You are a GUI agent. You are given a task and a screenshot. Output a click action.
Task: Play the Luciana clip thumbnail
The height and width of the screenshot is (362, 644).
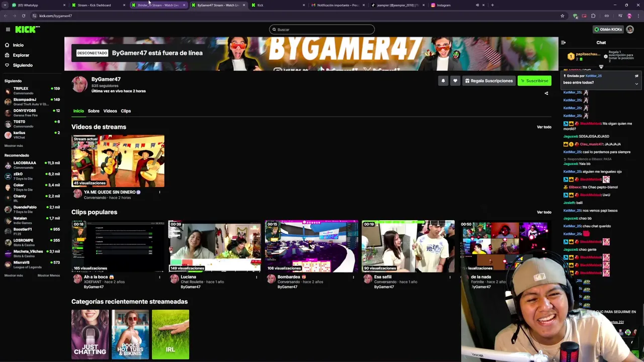pyautogui.click(x=214, y=246)
